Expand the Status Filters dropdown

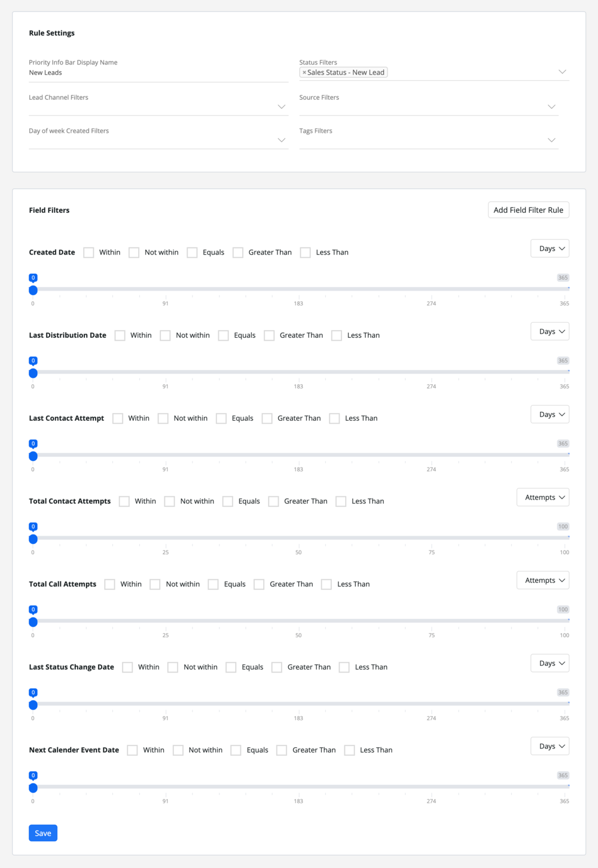[x=562, y=72]
